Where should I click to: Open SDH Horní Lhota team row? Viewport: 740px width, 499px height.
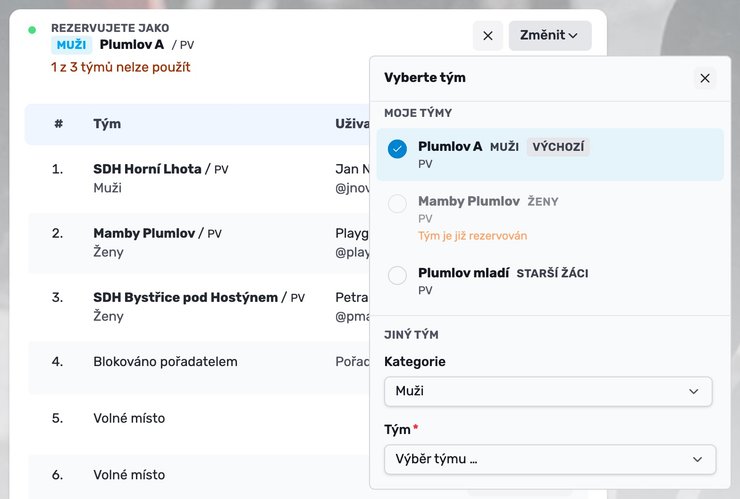(x=198, y=178)
